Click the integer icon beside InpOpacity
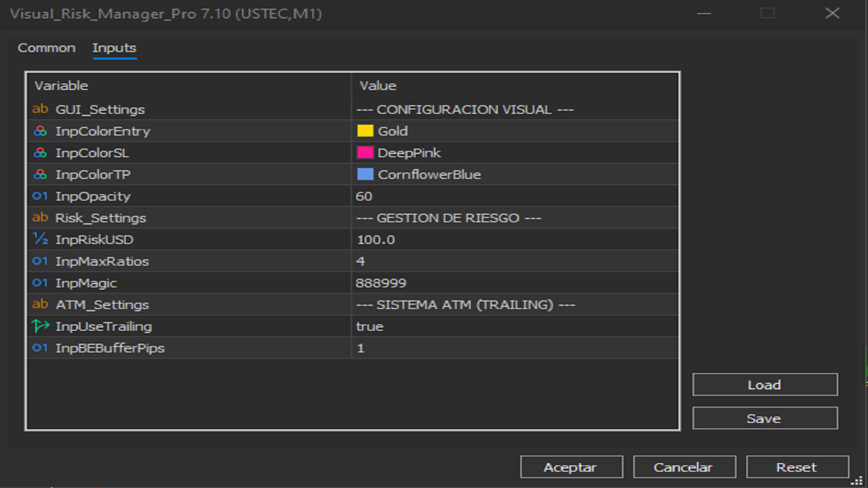868x488 pixels. point(40,196)
